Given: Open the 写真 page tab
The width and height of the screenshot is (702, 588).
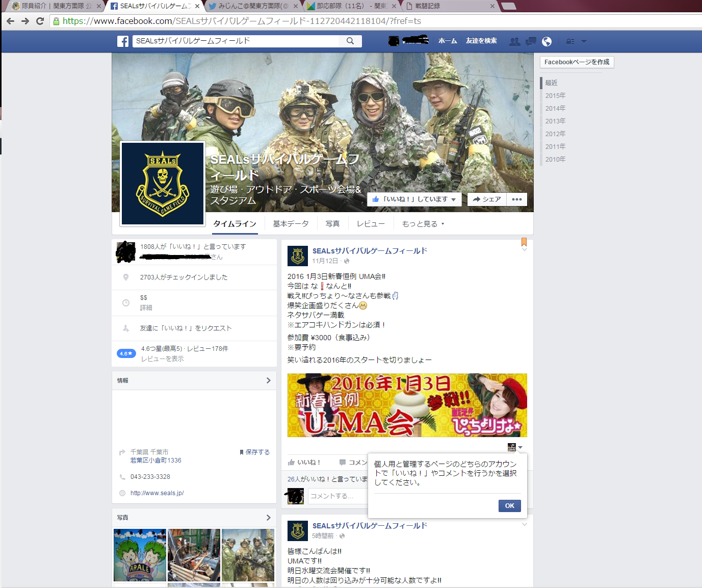Looking at the screenshot, I should 332,224.
